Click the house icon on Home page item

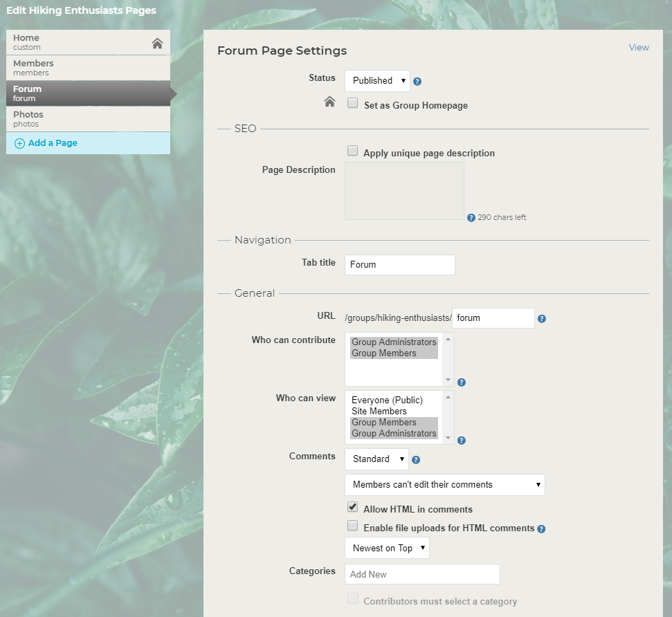pyautogui.click(x=157, y=43)
